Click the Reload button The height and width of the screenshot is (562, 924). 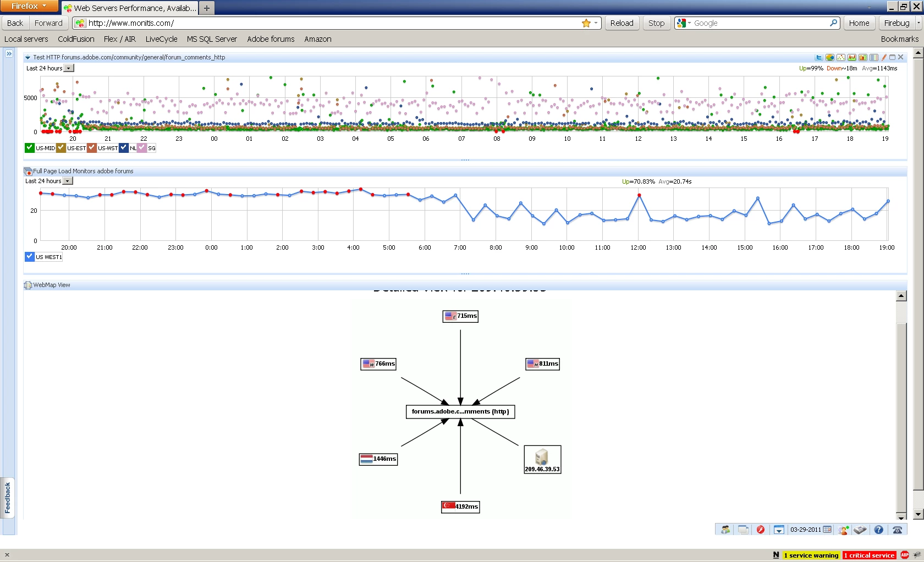[622, 23]
